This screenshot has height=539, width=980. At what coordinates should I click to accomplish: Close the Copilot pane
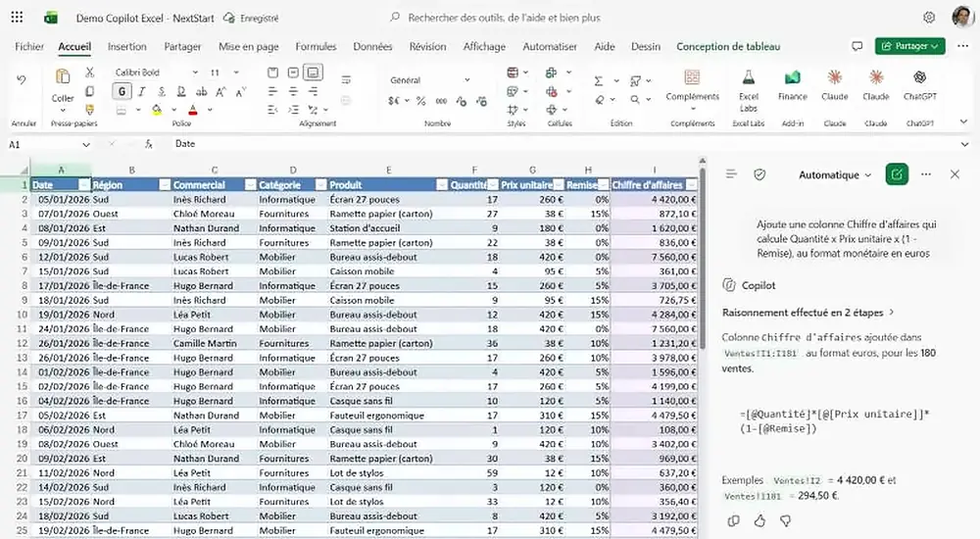click(x=955, y=174)
